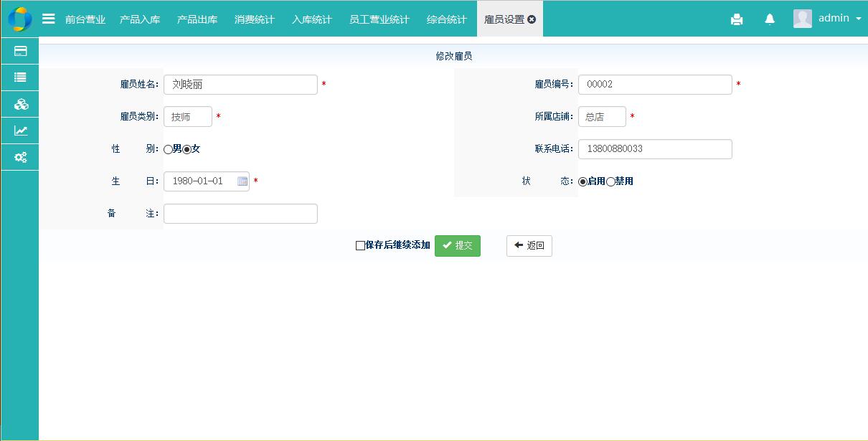Click the hamburger menu icon
The width and height of the screenshot is (868, 441).
tap(49, 19)
